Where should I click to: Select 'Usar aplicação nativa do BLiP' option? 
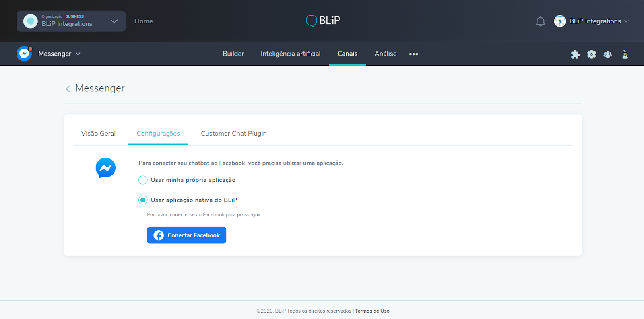143,200
